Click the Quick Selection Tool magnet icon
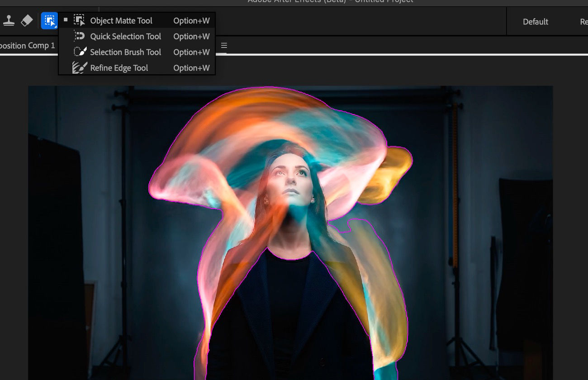The height and width of the screenshot is (380, 588). 80,36
